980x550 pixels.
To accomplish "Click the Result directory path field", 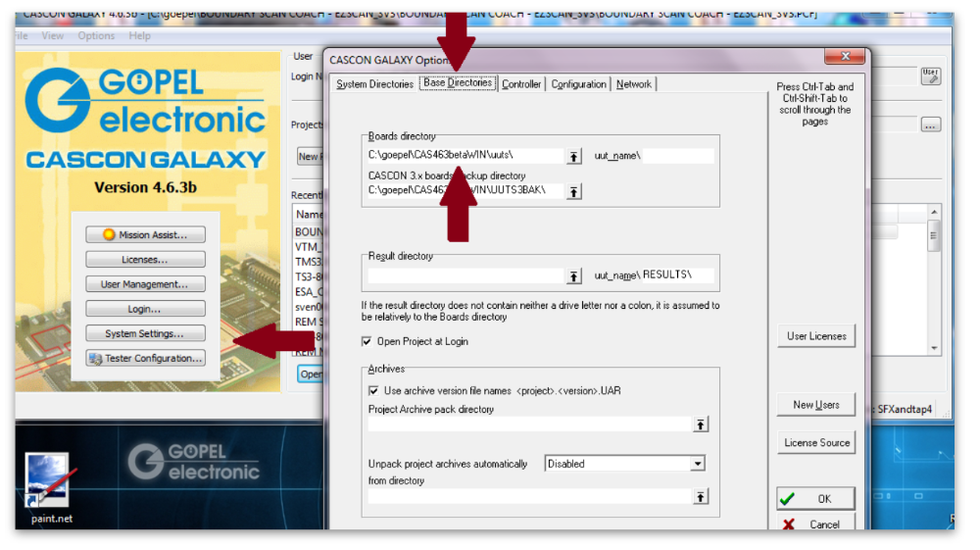I will [x=465, y=275].
